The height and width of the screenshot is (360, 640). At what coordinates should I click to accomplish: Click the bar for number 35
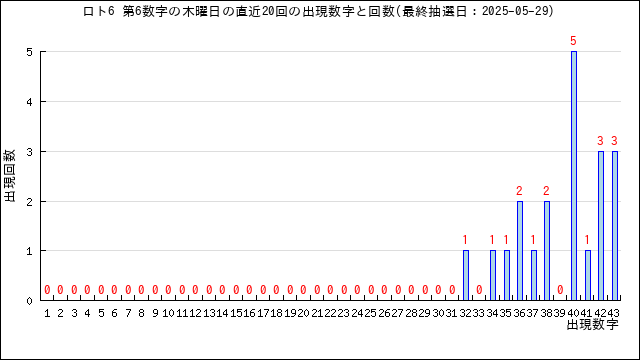point(507,276)
